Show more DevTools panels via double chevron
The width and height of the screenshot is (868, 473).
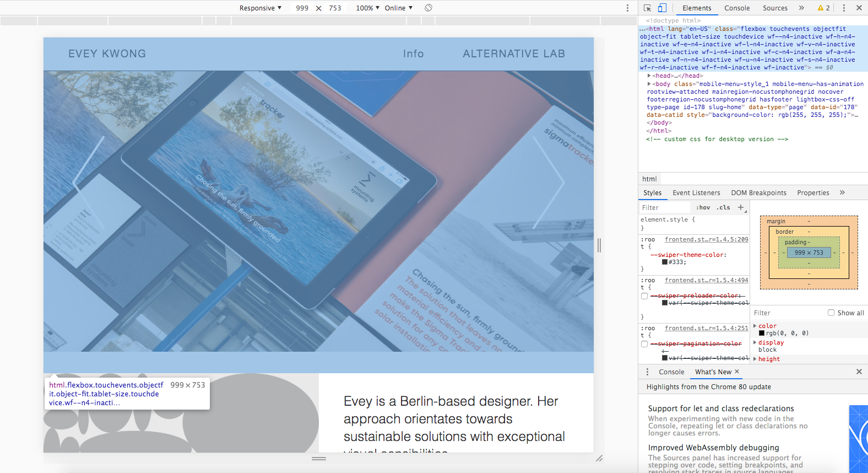(x=801, y=8)
